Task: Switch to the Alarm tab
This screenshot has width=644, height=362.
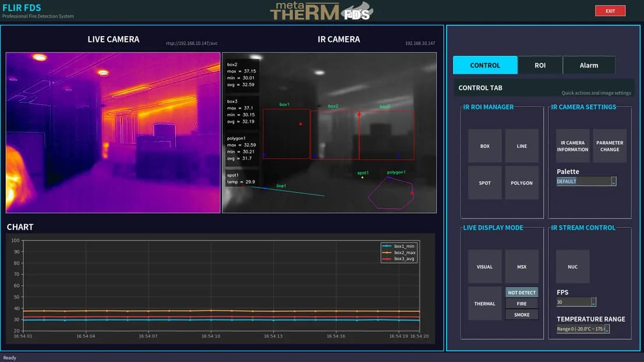Action: (x=589, y=65)
